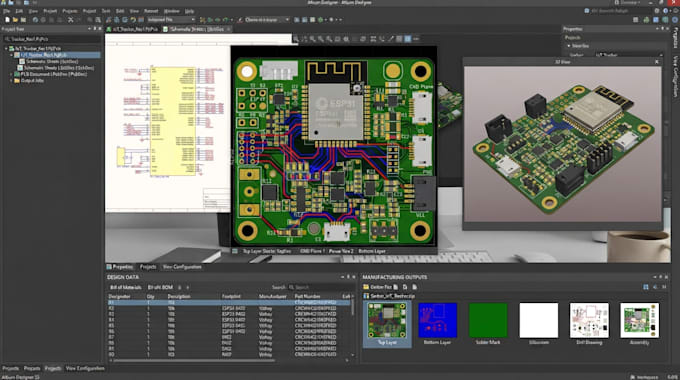
Task: Click the Design Data search input field
Action: pos(321,287)
